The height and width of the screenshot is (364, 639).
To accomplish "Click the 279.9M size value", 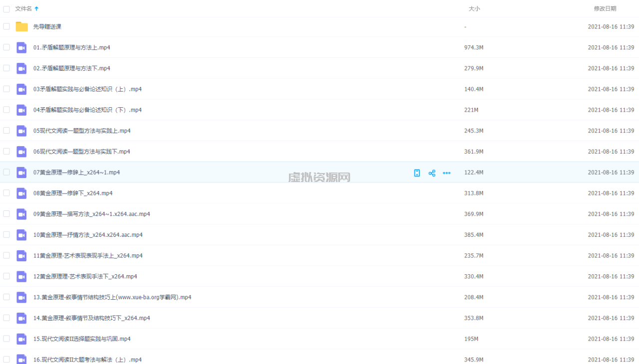I will [474, 68].
